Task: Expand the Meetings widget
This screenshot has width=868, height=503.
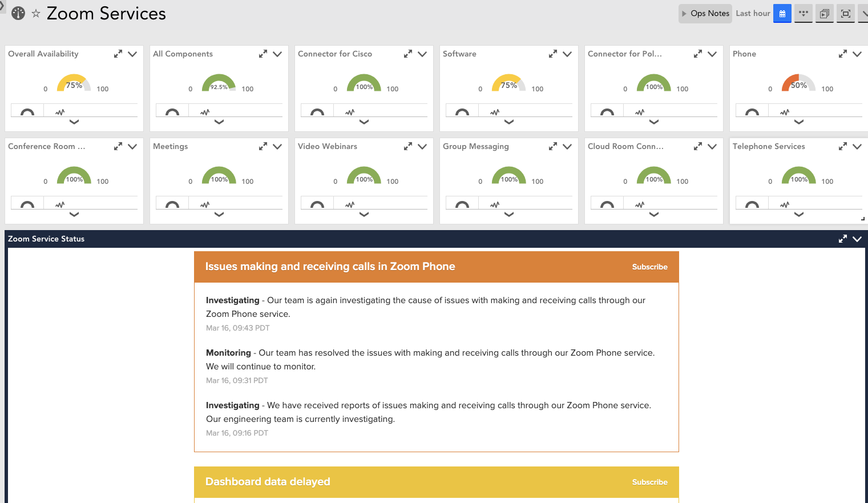Action: pyautogui.click(x=263, y=146)
